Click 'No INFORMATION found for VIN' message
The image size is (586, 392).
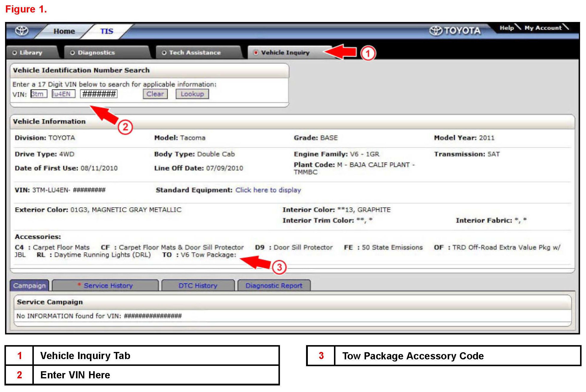[99, 316]
